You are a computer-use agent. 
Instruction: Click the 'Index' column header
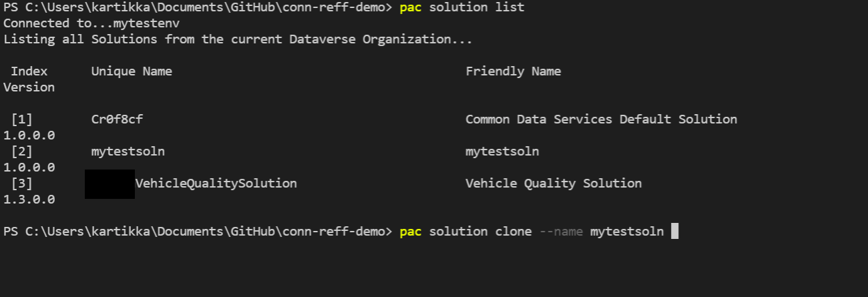pyautogui.click(x=29, y=71)
